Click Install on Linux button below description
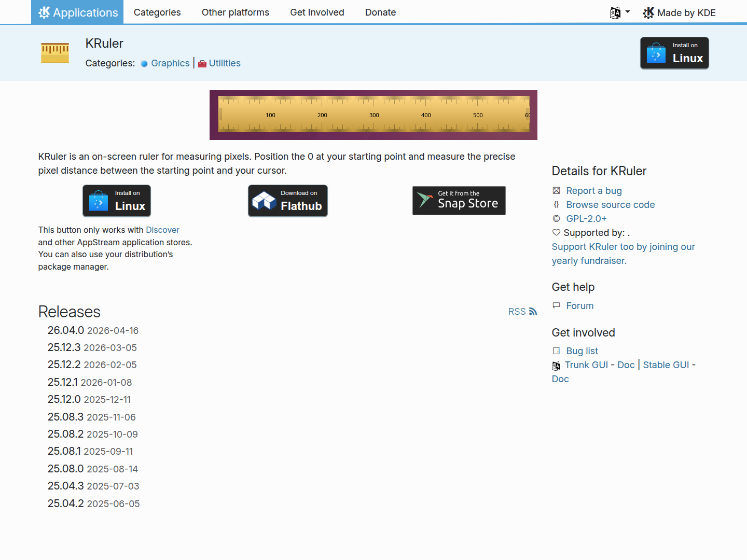 coord(117,201)
